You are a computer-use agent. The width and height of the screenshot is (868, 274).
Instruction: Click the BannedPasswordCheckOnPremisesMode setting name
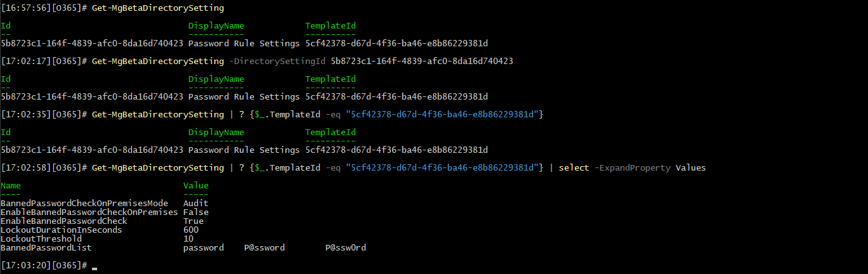(84, 204)
